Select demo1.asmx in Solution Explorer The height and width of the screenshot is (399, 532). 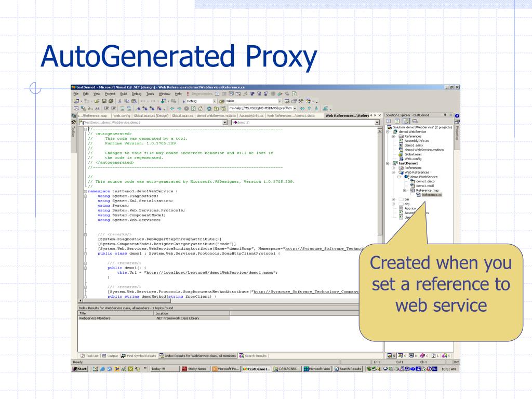pos(414,145)
